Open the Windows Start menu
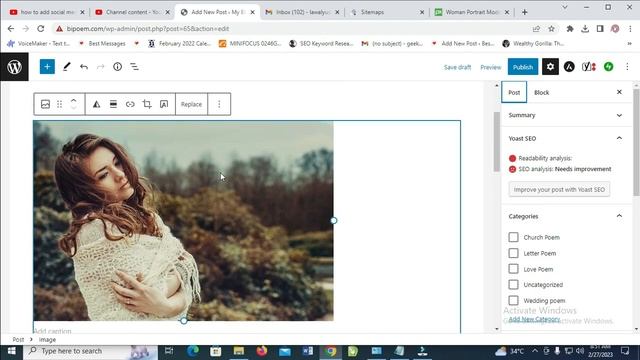 [11, 351]
